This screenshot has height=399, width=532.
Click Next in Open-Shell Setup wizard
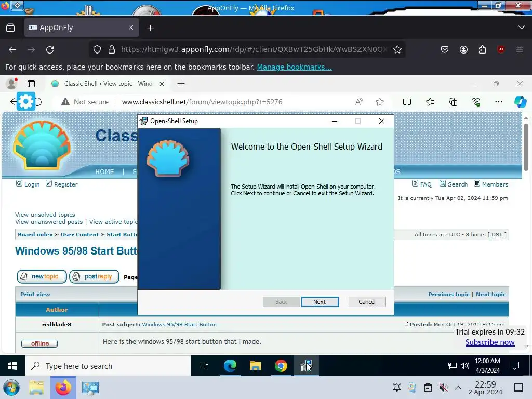(x=320, y=302)
